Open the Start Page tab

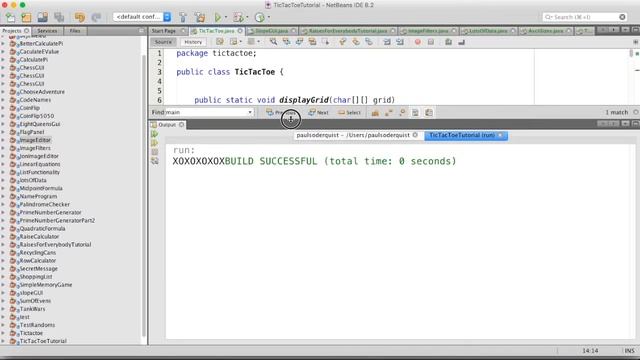(164, 31)
